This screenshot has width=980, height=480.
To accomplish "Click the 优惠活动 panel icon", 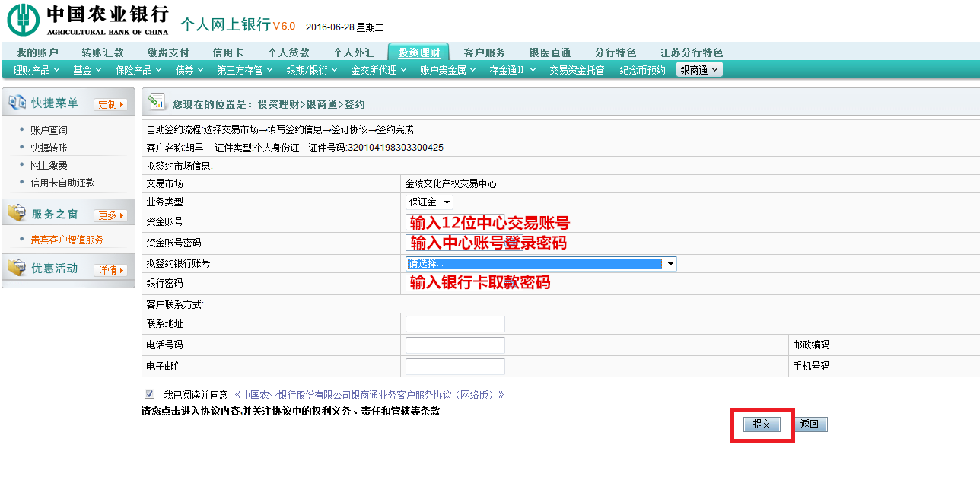I will (x=17, y=269).
